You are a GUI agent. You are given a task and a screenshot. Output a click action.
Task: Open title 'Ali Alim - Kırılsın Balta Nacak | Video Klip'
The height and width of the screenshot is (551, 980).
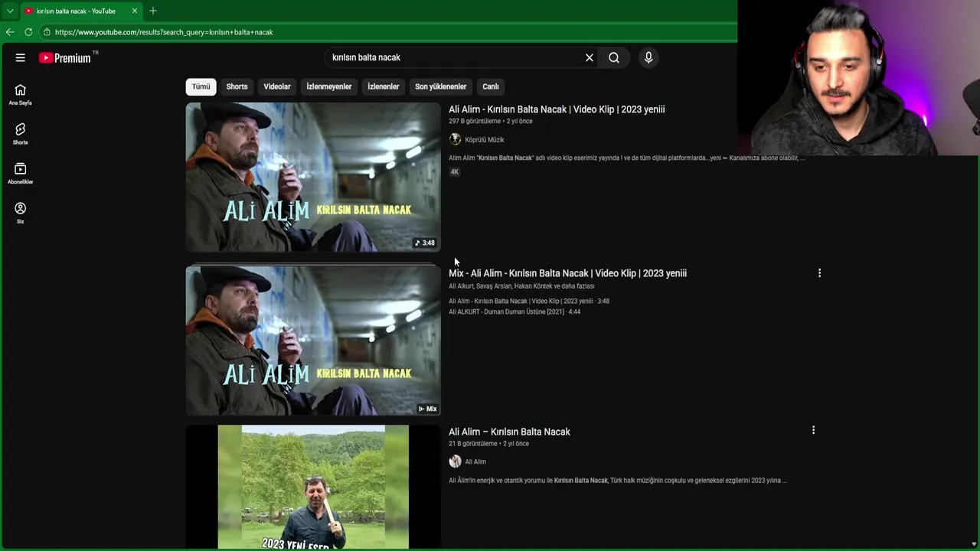[557, 109]
